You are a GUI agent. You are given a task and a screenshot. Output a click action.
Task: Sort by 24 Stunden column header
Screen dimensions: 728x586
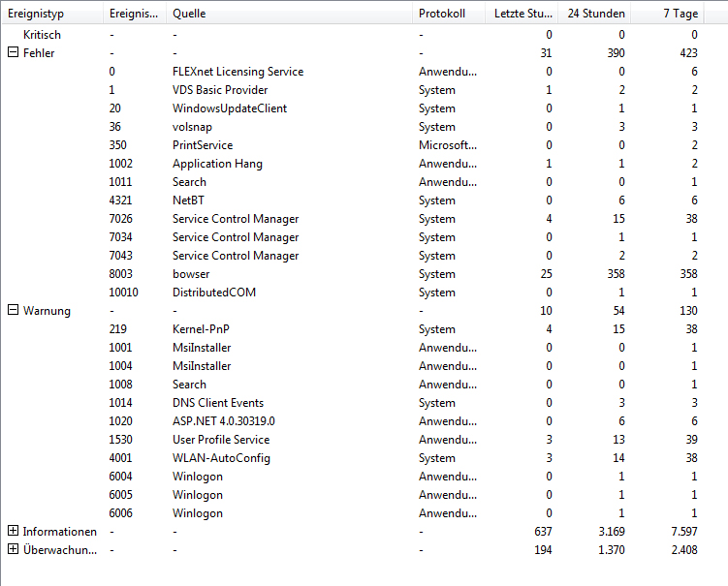coord(594,14)
